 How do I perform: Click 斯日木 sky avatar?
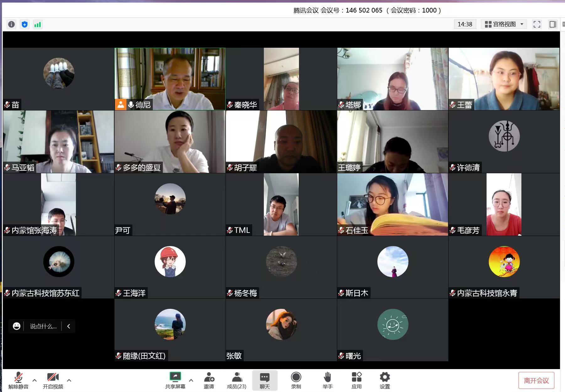click(393, 261)
